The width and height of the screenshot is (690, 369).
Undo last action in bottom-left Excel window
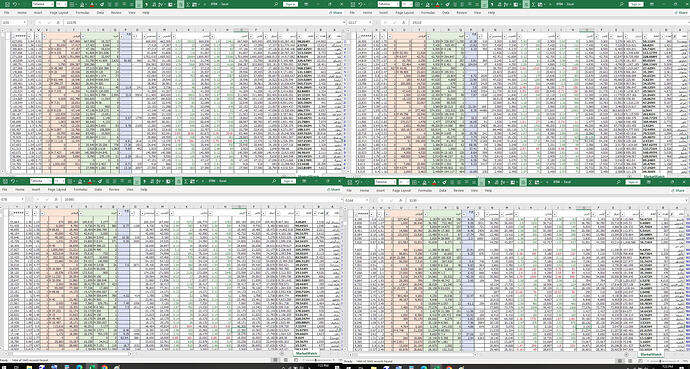pyautogui.click(x=13, y=181)
